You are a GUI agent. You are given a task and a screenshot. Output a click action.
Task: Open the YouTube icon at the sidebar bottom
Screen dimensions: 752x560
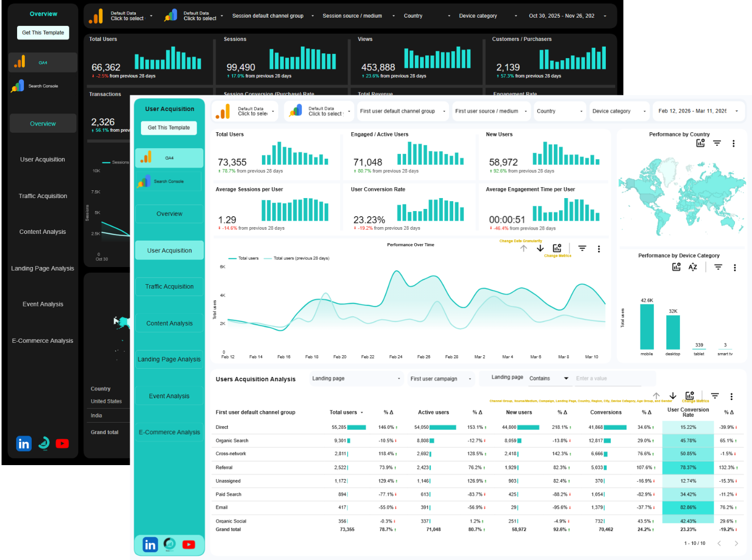click(188, 544)
